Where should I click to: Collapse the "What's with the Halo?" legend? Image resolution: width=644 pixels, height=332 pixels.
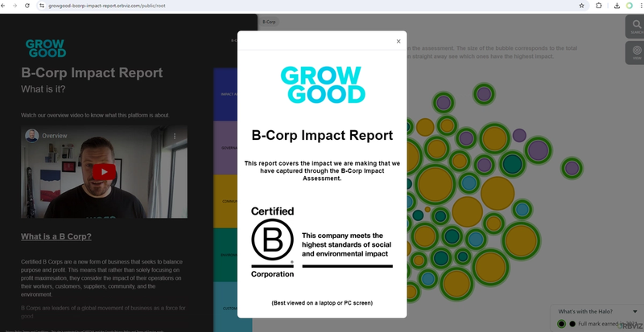(x=635, y=311)
